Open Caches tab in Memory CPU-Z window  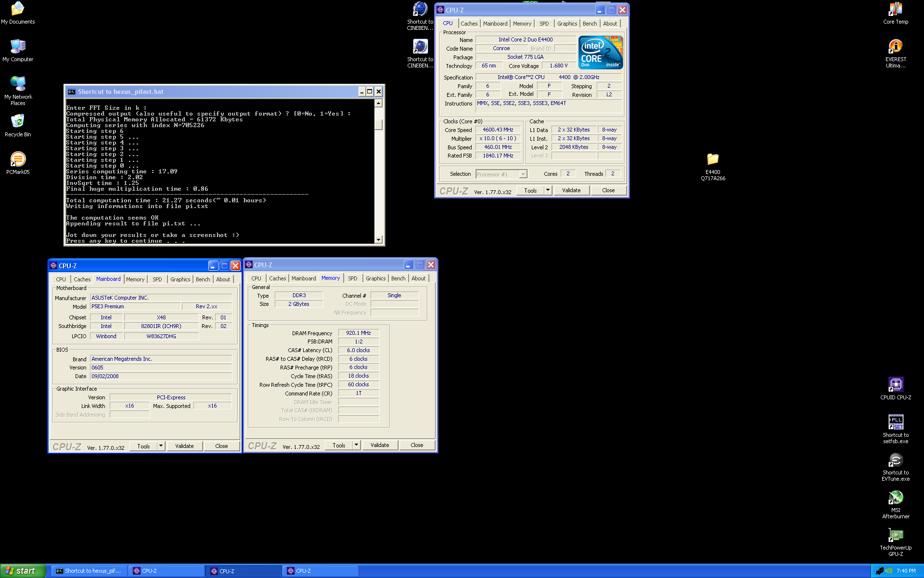point(277,278)
